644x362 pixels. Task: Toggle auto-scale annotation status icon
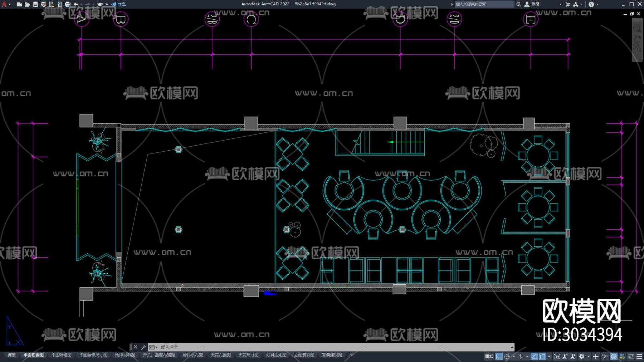point(573,356)
